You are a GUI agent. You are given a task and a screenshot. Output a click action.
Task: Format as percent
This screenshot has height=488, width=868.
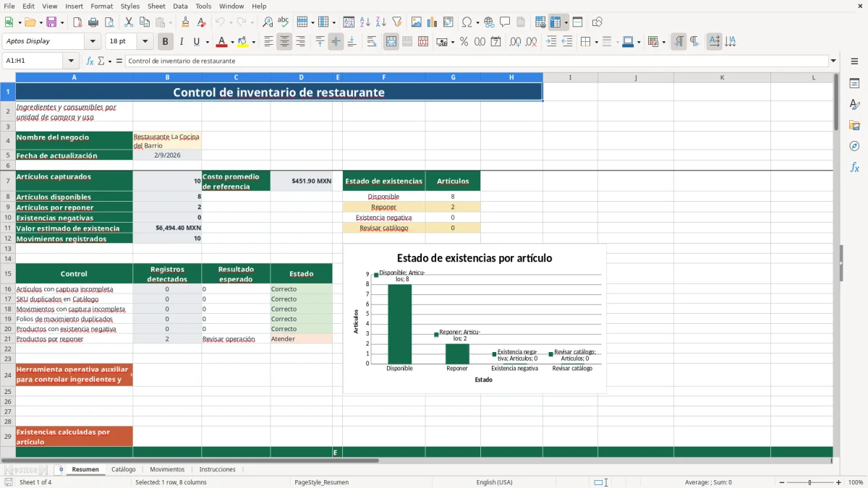tap(464, 42)
